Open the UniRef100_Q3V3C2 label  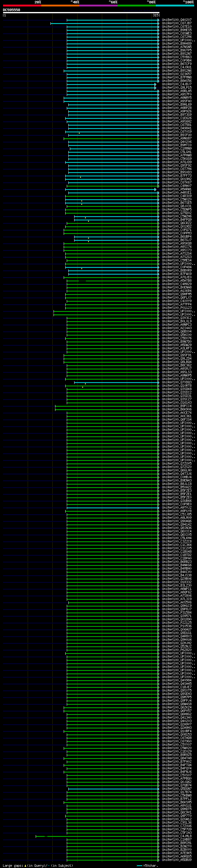(176, 318)
